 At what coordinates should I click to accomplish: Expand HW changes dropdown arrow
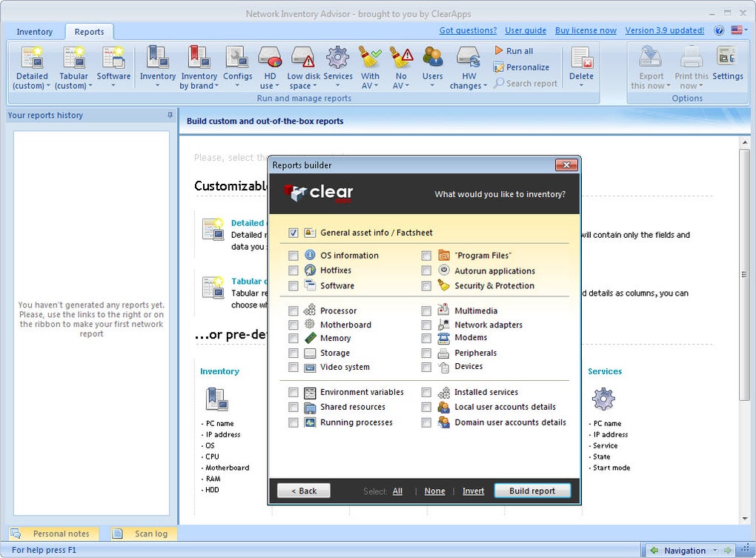coord(485,86)
